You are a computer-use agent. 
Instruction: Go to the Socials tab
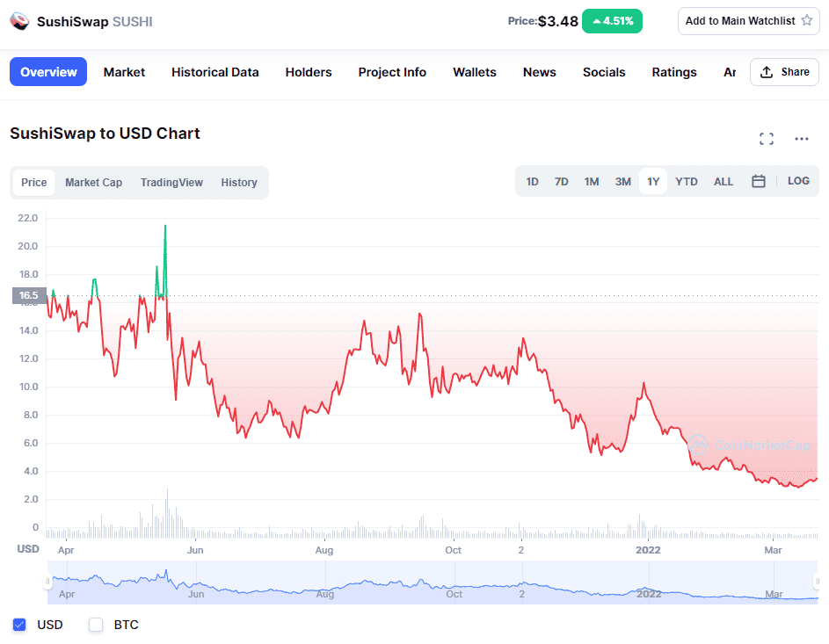[604, 72]
